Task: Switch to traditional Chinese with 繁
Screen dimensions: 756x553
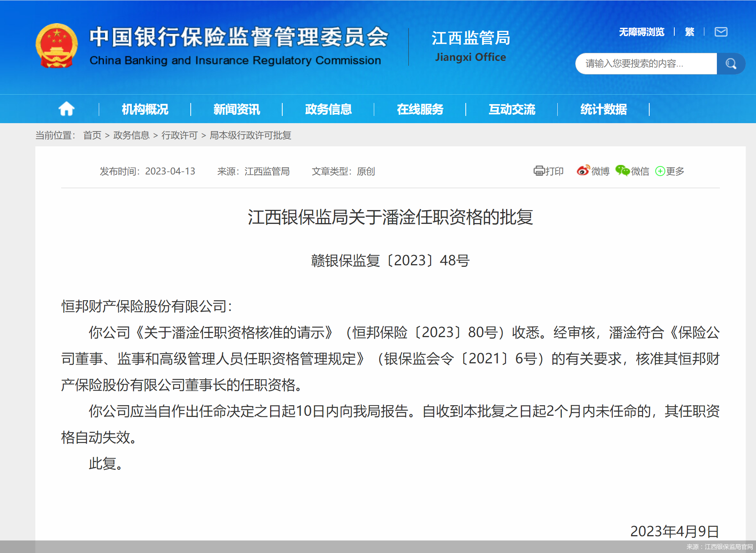Action: coord(689,32)
